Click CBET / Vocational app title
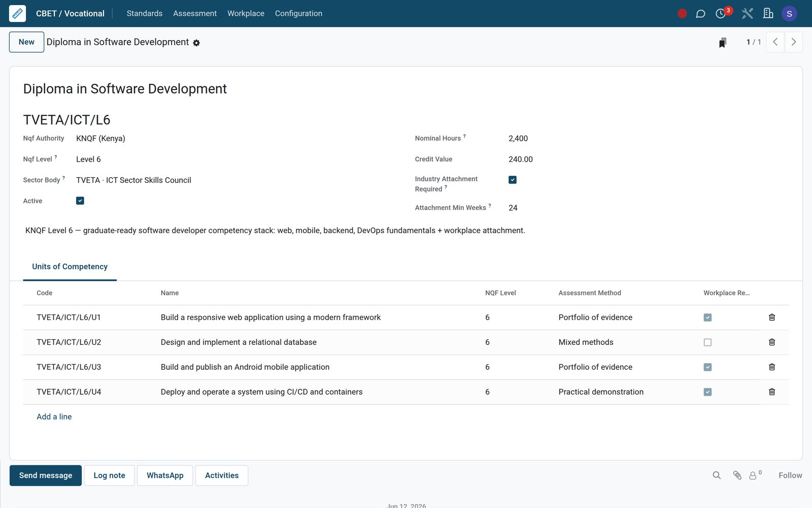The image size is (812, 508). 70,14
